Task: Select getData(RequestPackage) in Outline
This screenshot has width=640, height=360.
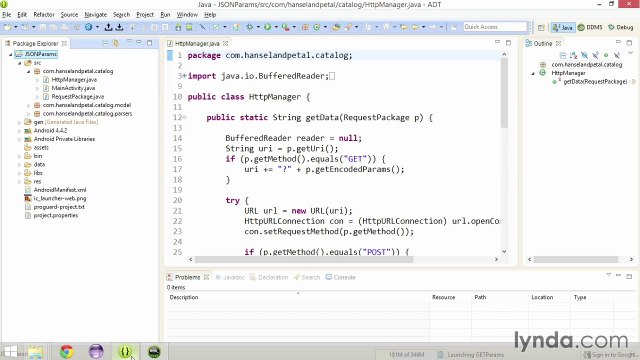Action: (595, 82)
